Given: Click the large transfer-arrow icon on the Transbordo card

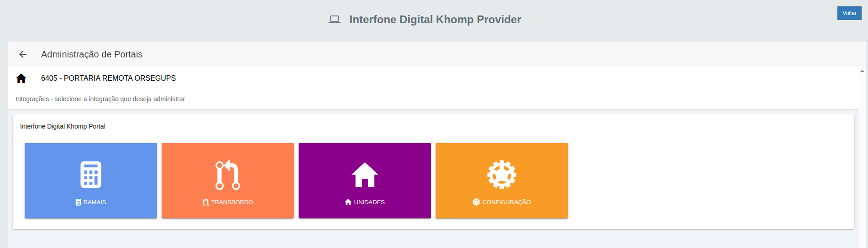Looking at the screenshot, I should (x=228, y=175).
